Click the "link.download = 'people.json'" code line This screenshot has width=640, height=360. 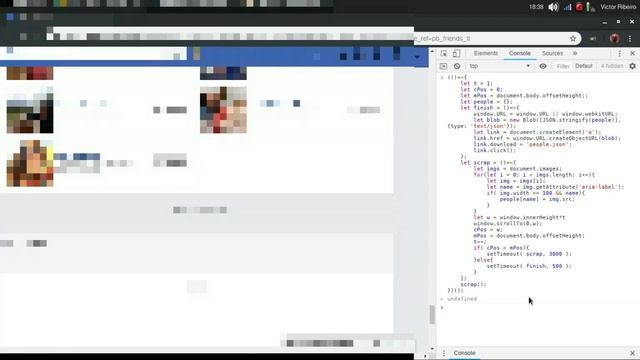pos(522,144)
